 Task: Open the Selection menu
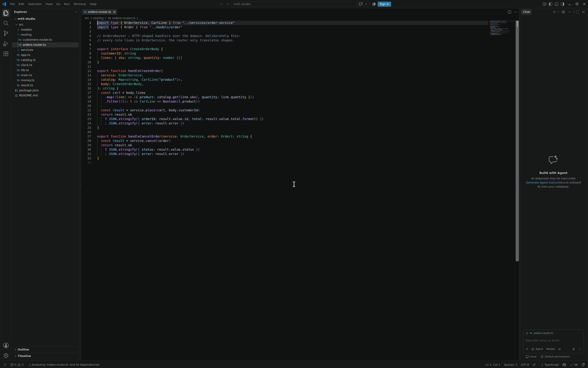coord(35,4)
